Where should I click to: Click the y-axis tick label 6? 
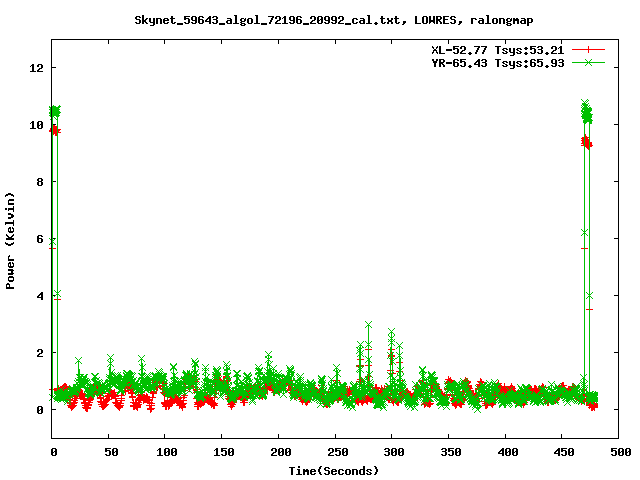coord(40,239)
